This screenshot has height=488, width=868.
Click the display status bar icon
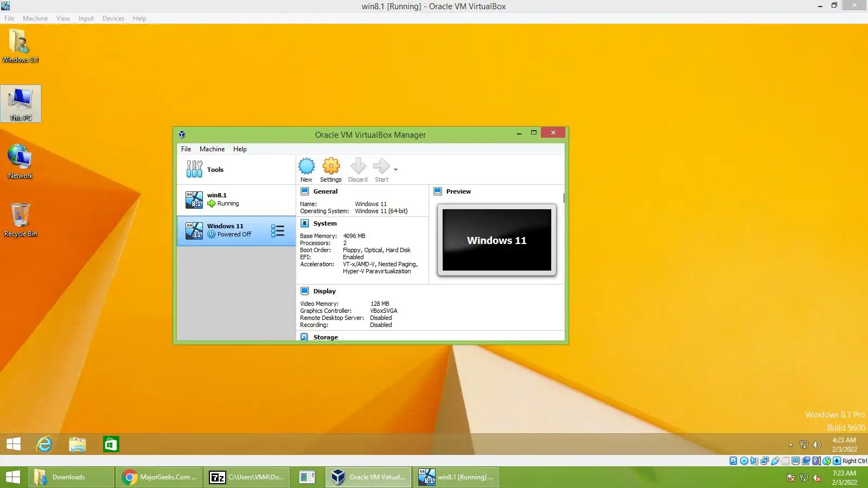(x=796, y=461)
